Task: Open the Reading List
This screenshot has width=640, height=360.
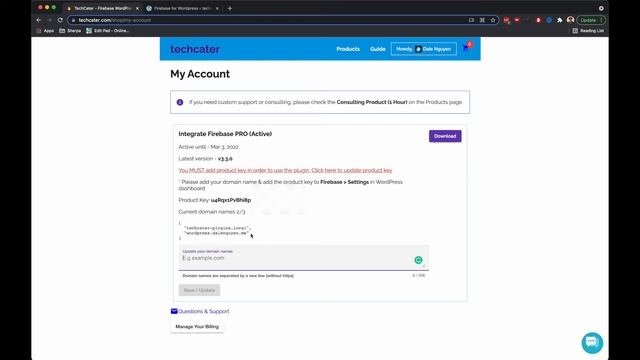Action: tap(588, 31)
